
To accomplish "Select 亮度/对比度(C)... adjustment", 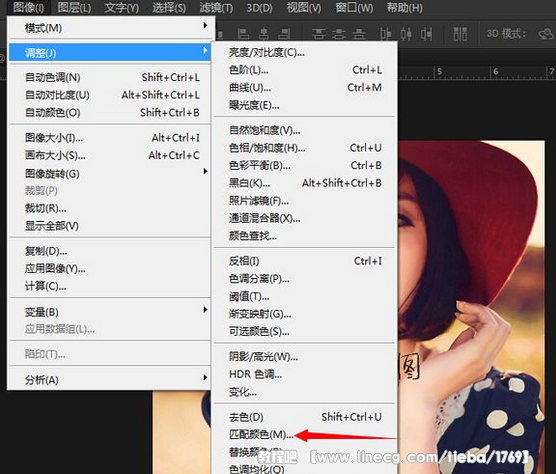I will pos(304,52).
